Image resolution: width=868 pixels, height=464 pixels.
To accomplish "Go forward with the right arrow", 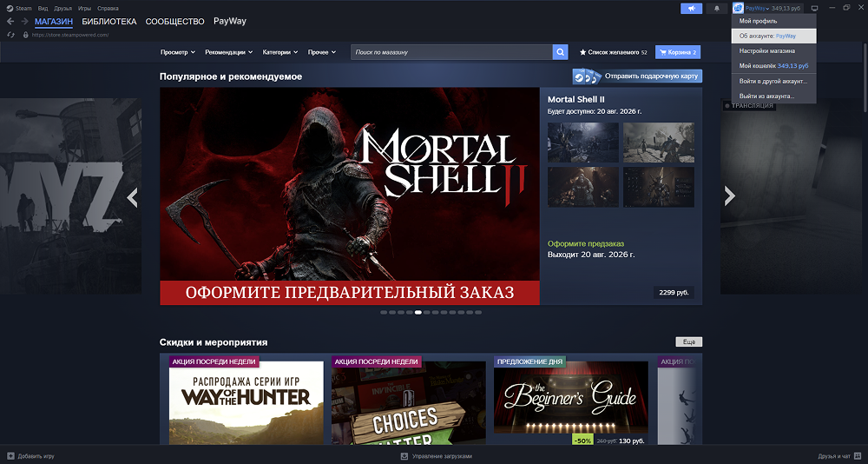I will pos(24,21).
